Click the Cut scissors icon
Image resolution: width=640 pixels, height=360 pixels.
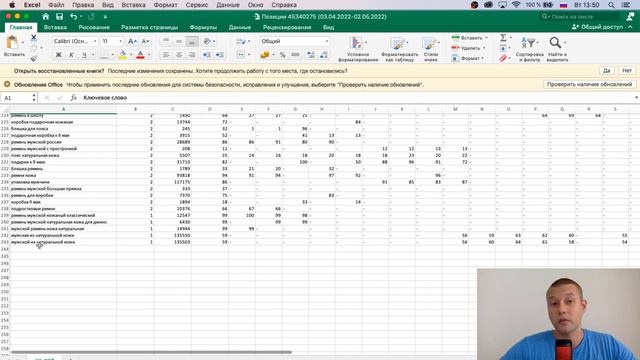coord(34,38)
